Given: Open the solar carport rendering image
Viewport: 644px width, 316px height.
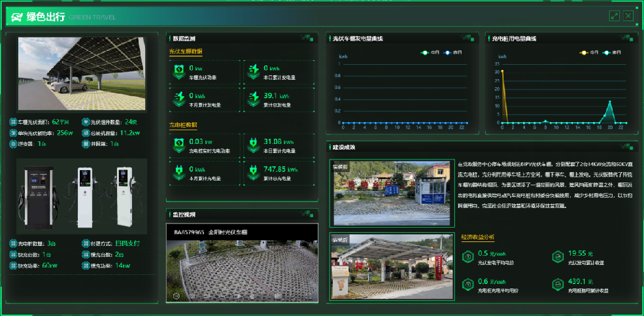Looking at the screenshot, I should tap(81, 73).
